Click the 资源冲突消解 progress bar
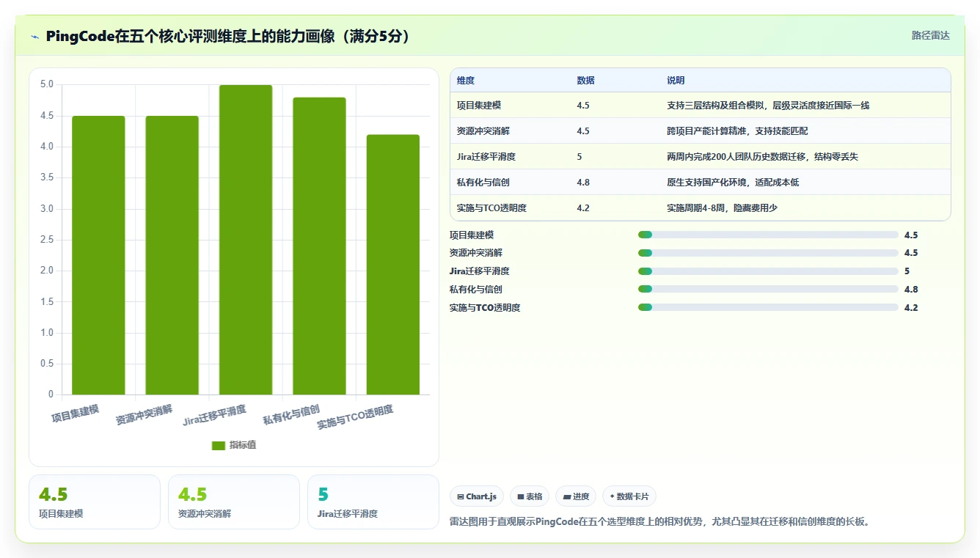Screen dimensions: 980x558 click(x=768, y=253)
